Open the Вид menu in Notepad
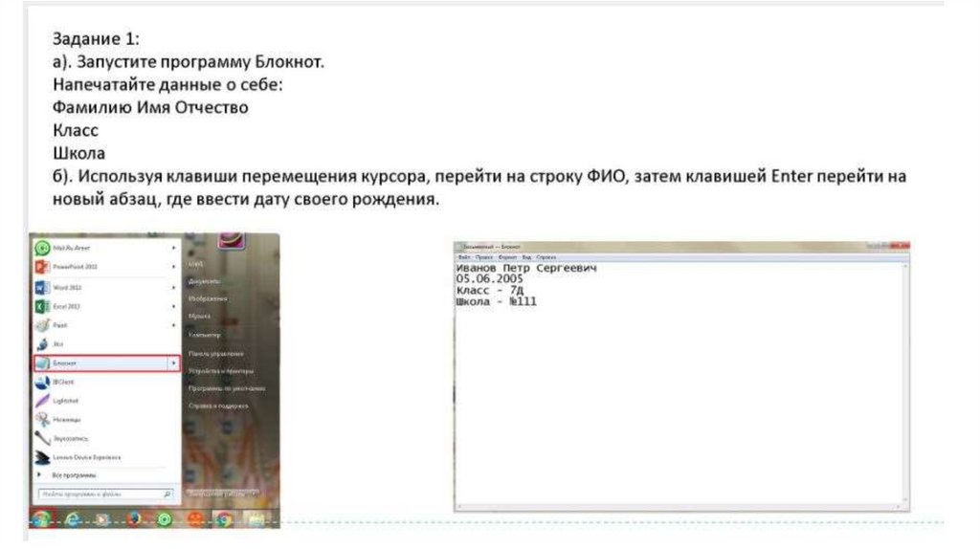 [526, 257]
